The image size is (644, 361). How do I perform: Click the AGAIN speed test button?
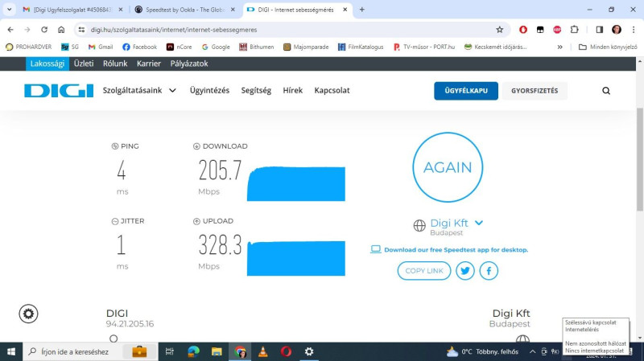click(x=448, y=167)
